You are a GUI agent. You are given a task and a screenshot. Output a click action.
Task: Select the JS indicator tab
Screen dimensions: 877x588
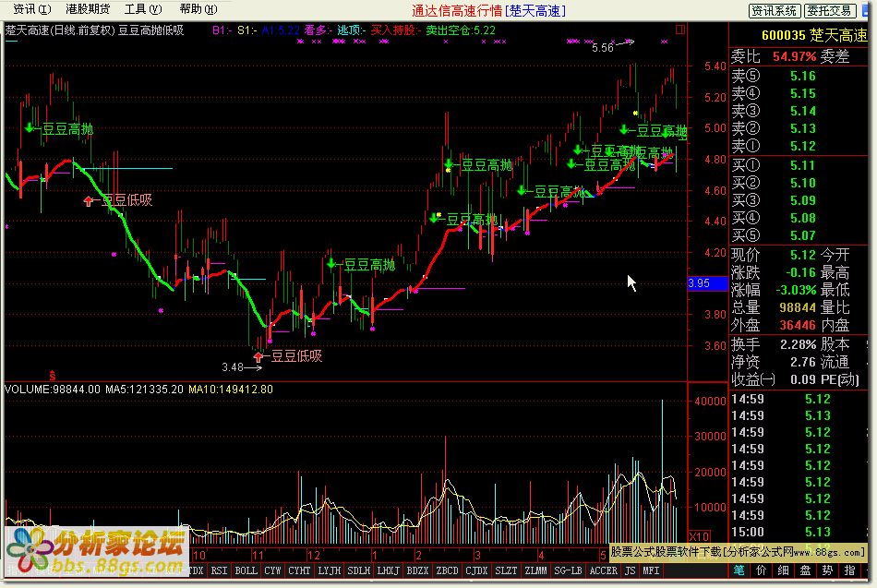coord(630,570)
